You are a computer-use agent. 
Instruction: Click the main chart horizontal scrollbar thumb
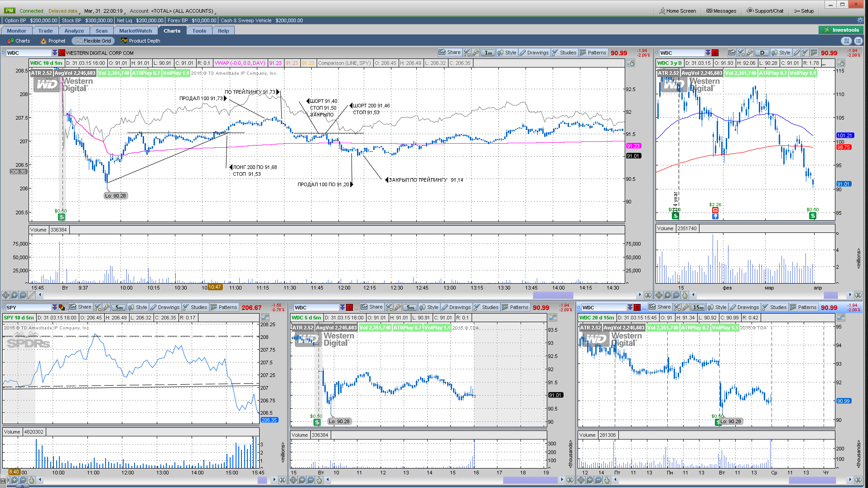pyautogui.click(x=553, y=295)
